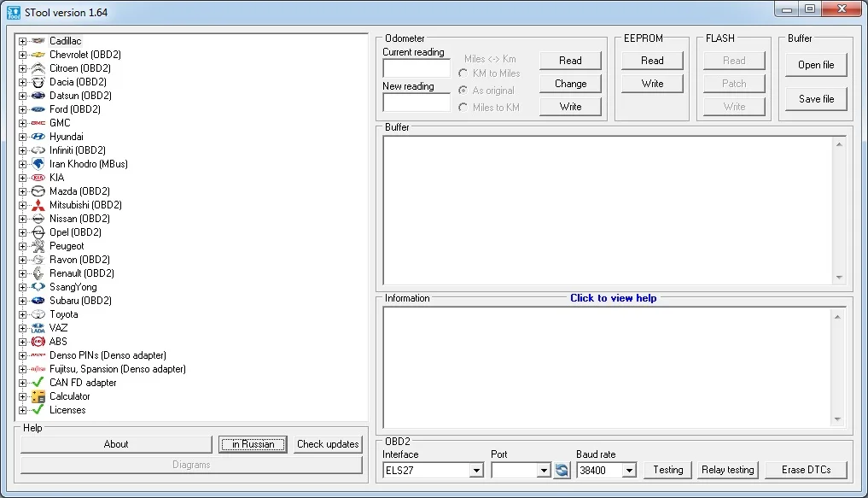
Task: Select the As original radio option
Action: (x=463, y=91)
